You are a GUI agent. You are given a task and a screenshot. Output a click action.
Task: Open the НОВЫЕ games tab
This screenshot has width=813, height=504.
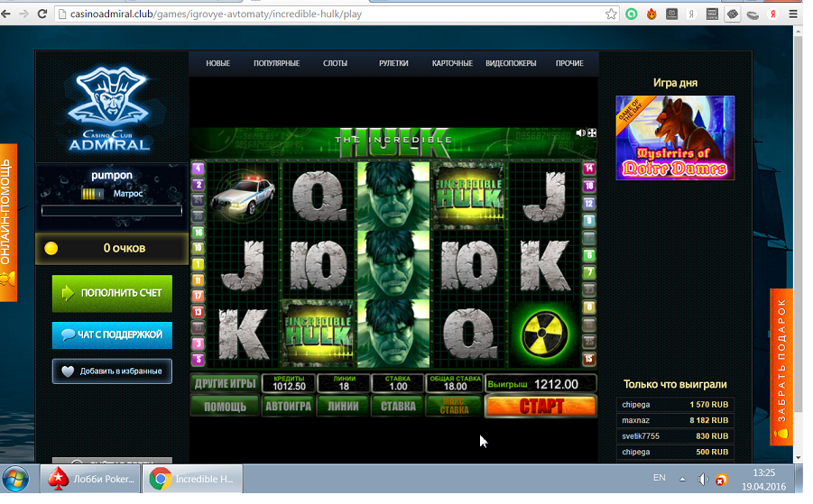[217, 63]
